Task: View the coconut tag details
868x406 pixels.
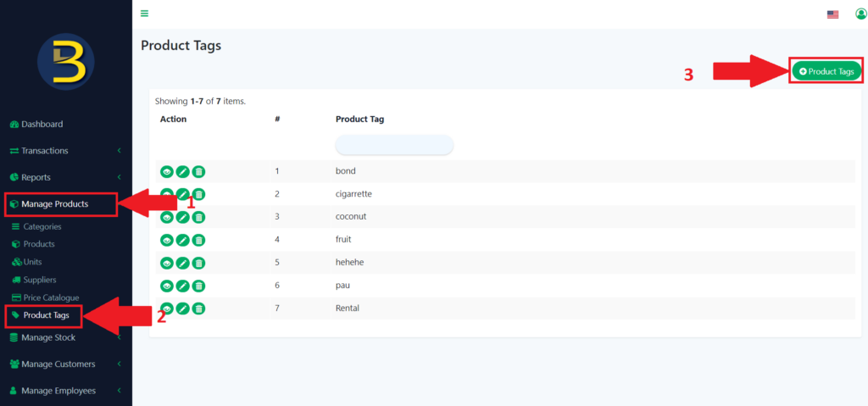Action: click(x=167, y=217)
